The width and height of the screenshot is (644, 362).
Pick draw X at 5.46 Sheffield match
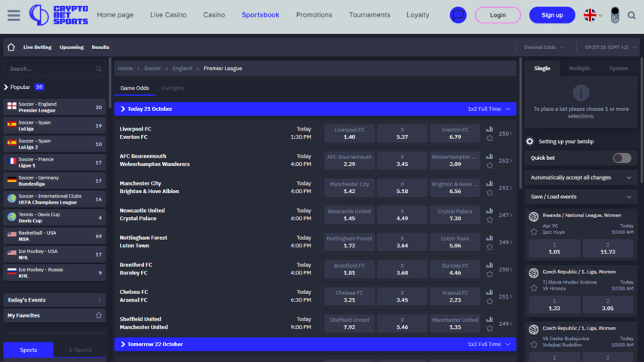coord(402,324)
